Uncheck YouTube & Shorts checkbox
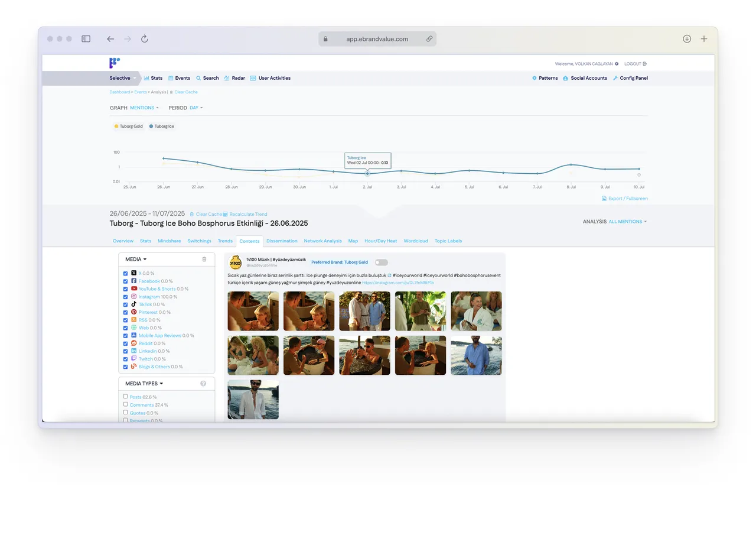The width and height of the screenshot is (756, 535). coord(126,289)
